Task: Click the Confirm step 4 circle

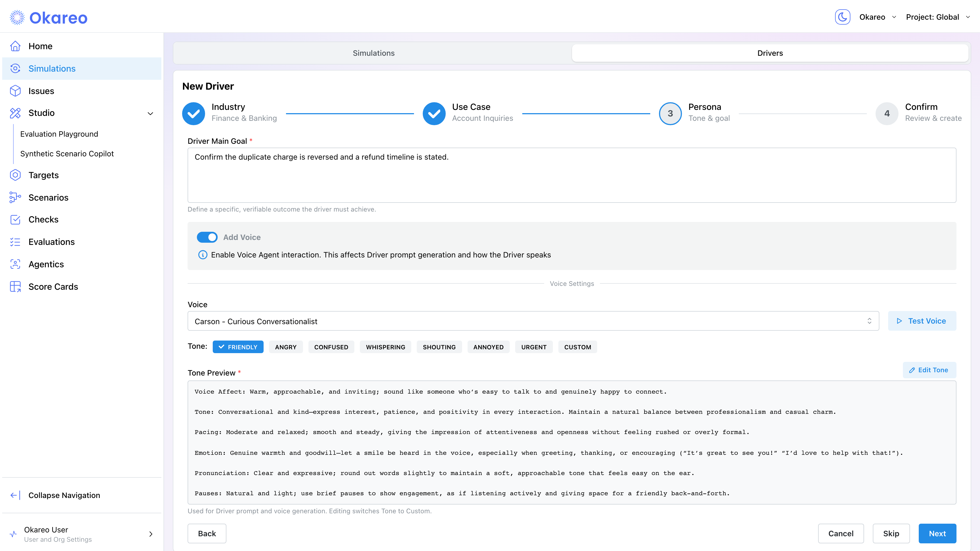Action: click(887, 113)
